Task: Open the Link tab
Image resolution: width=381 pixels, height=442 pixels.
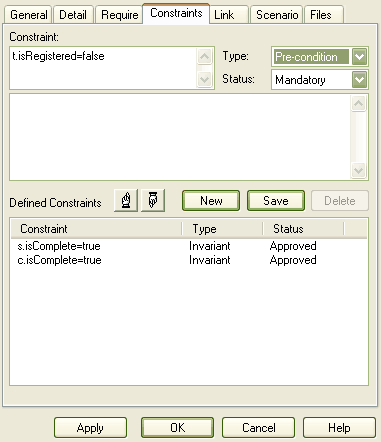Action: (229, 15)
